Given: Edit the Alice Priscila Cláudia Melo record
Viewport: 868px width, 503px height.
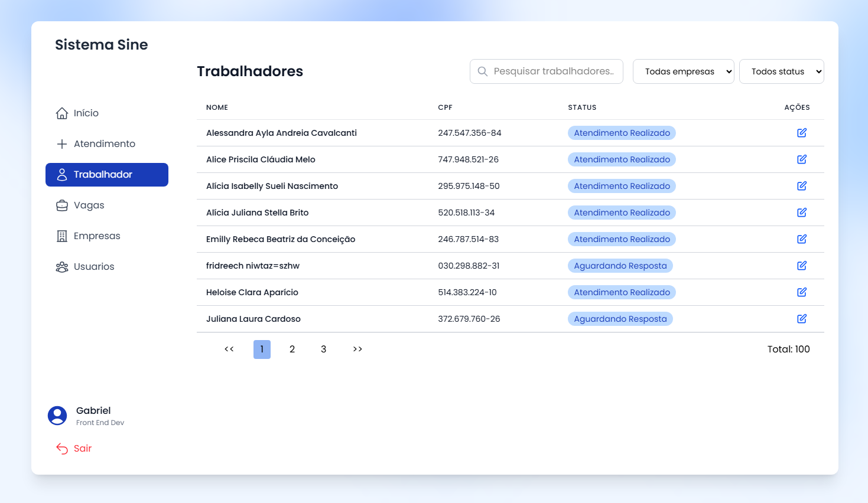Looking at the screenshot, I should [x=801, y=159].
